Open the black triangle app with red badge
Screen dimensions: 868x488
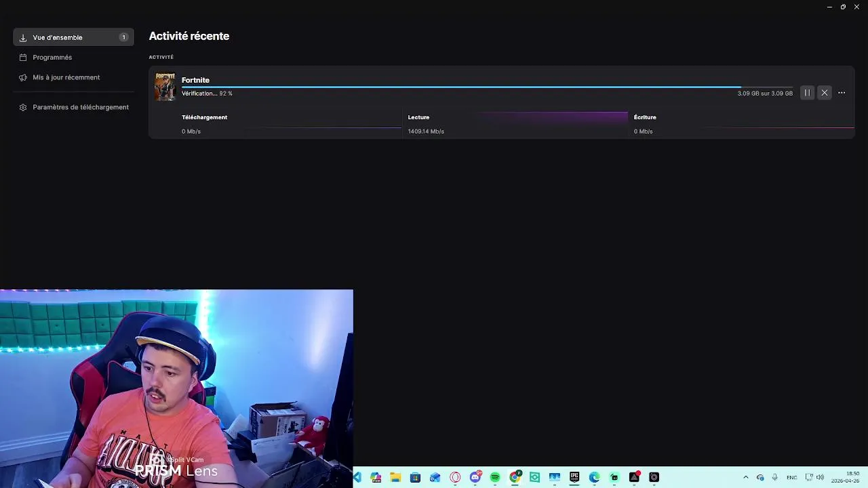pos(635,477)
